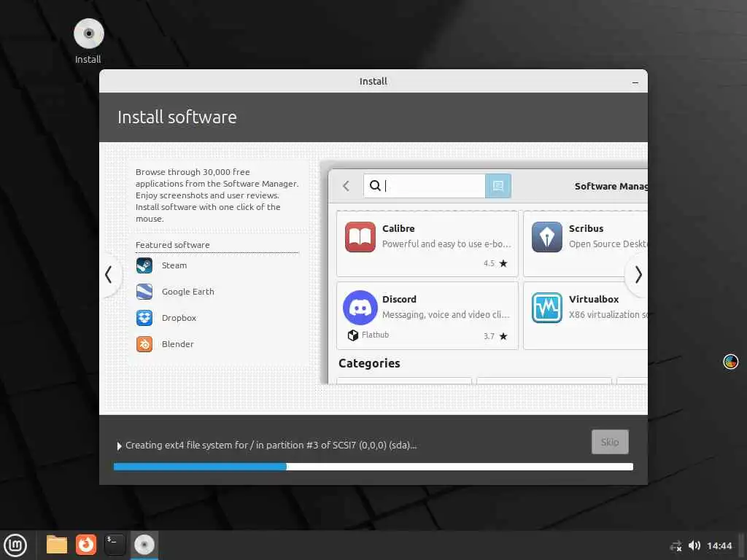The image size is (747, 560).
Task: Click the Scribus title text
Action: click(586, 228)
